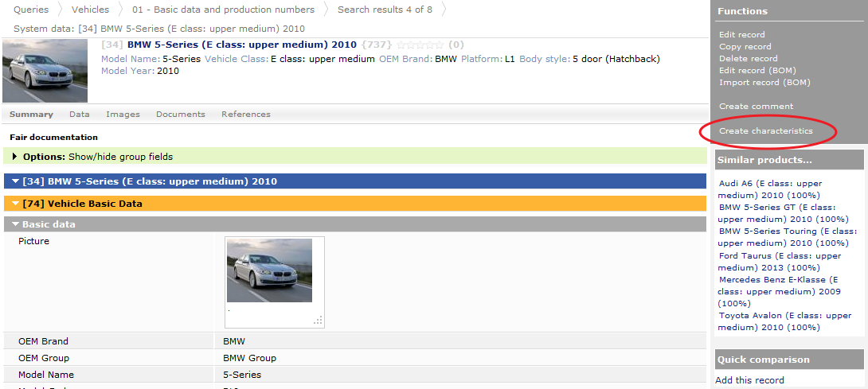Click the {737} counter beside the title

coord(377,45)
